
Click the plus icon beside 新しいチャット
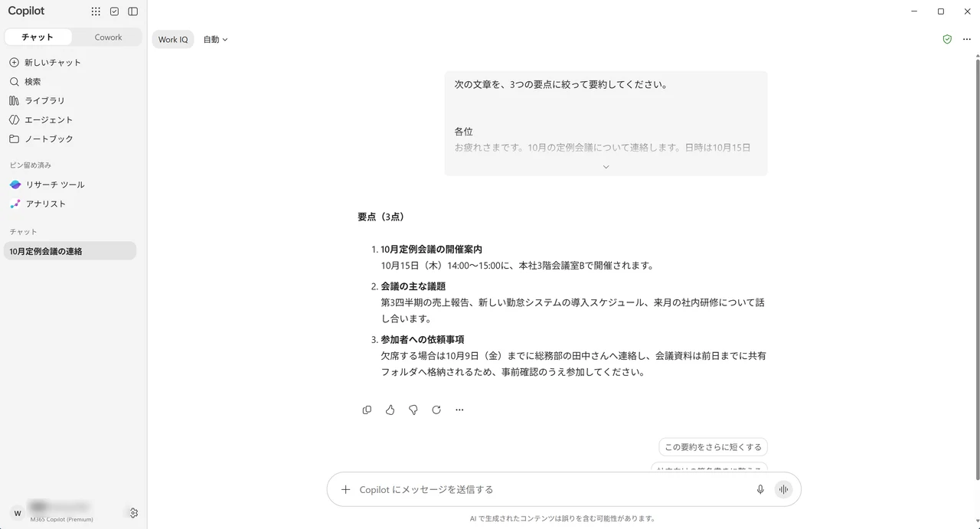[x=14, y=62]
